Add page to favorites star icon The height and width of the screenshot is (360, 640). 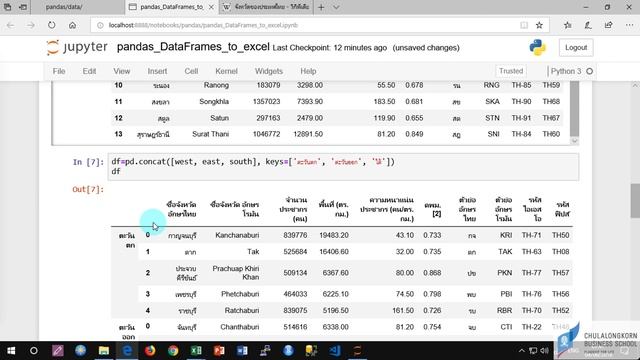[x=539, y=25]
